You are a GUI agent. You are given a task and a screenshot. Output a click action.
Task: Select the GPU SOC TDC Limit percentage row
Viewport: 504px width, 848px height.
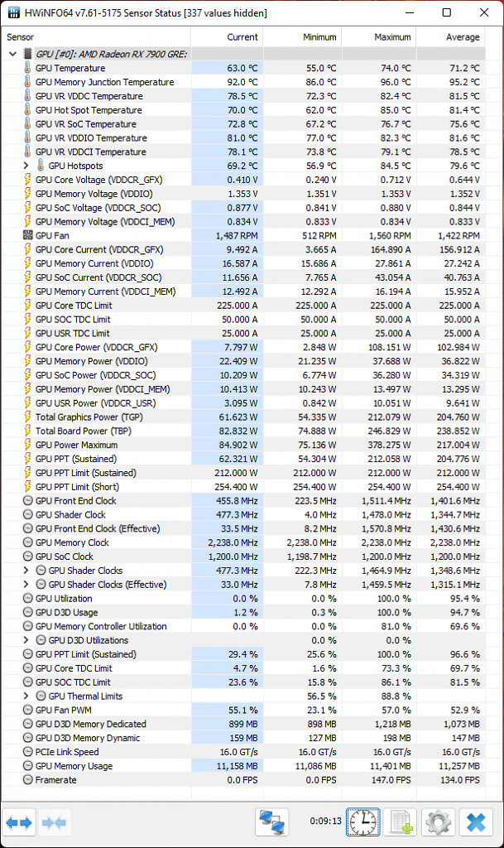pyautogui.click(x=73, y=682)
